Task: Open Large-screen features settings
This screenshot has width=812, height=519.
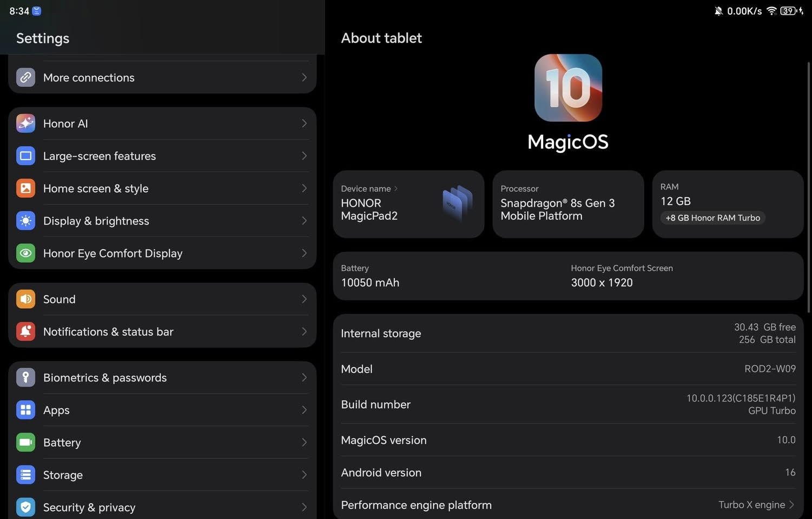Action: click(162, 156)
